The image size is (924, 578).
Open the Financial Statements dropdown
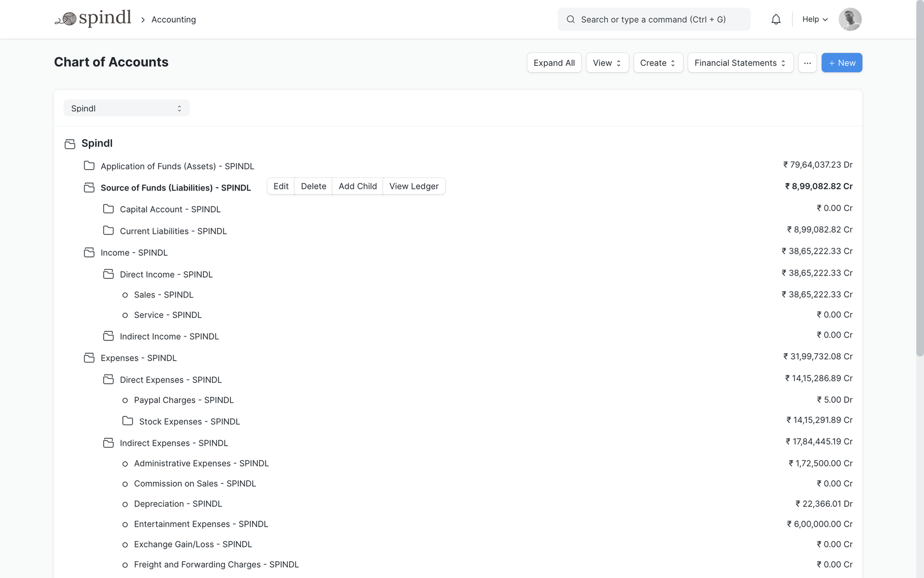pos(741,63)
